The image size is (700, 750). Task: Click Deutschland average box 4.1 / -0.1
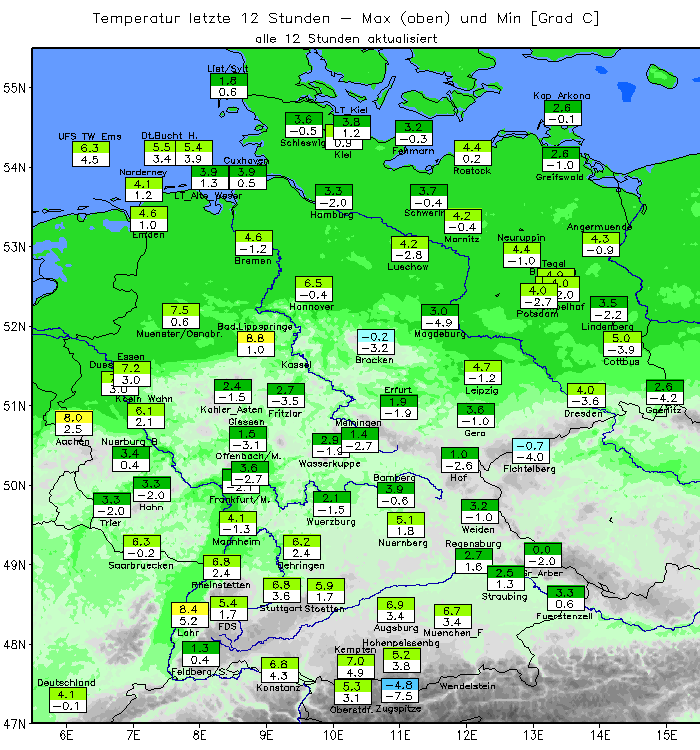coord(68,700)
